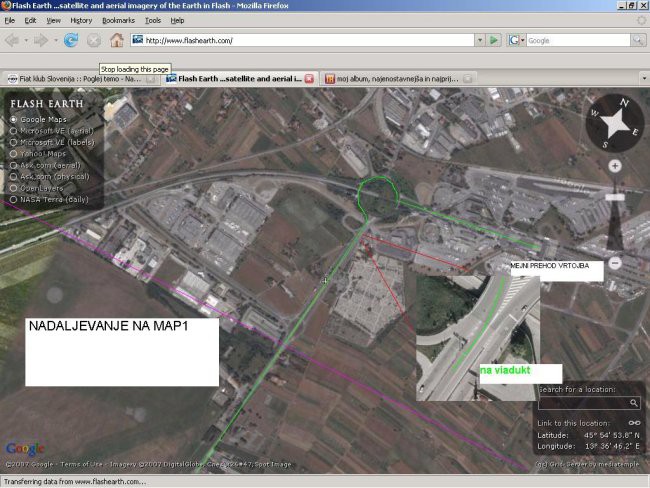Minimize the Firefox window

pyautogui.click(x=622, y=5)
